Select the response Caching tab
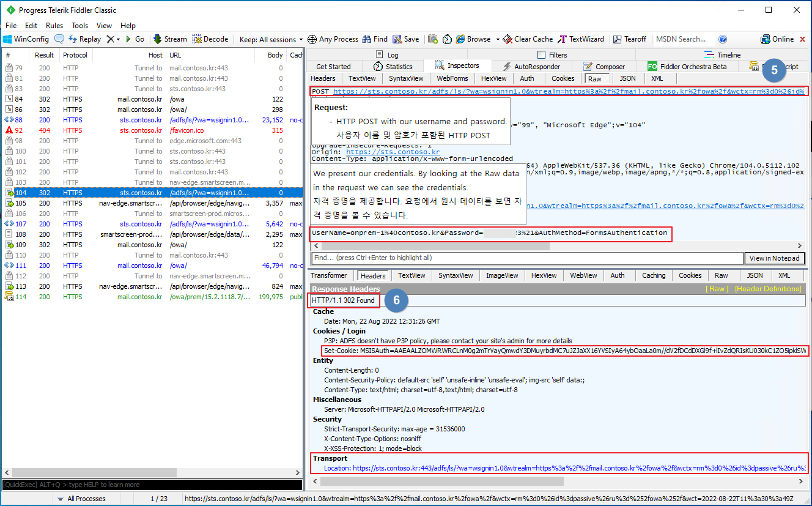Screen dimensions: 812x506 654,276
